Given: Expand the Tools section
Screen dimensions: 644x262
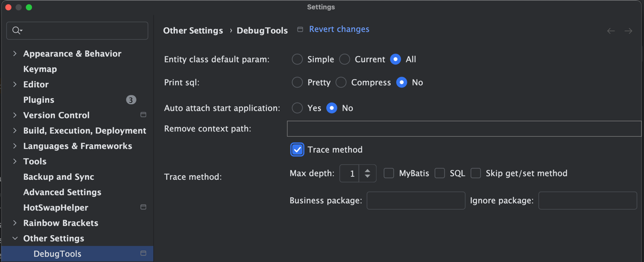Looking at the screenshot, I should pos(14,161).
